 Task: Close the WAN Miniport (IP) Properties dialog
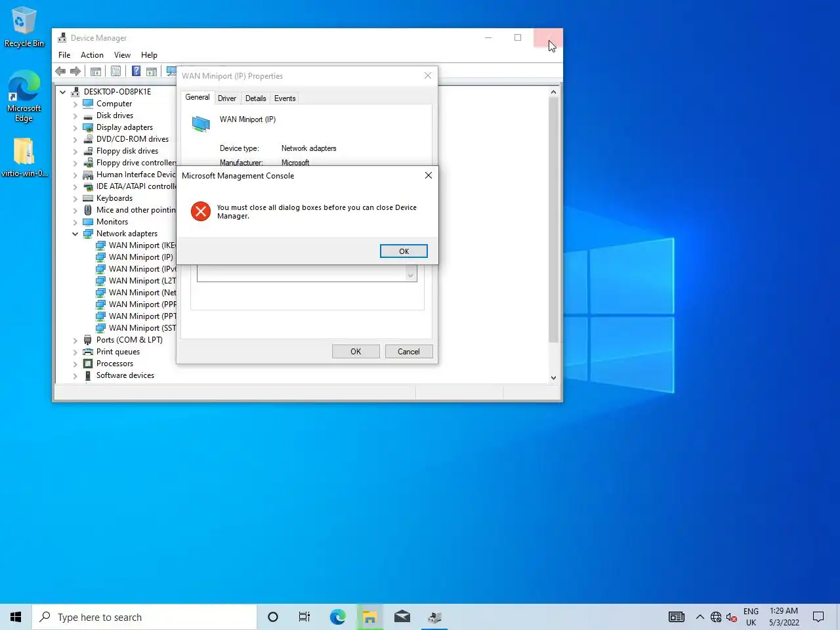pyautogui.click(x=428, y=76)
